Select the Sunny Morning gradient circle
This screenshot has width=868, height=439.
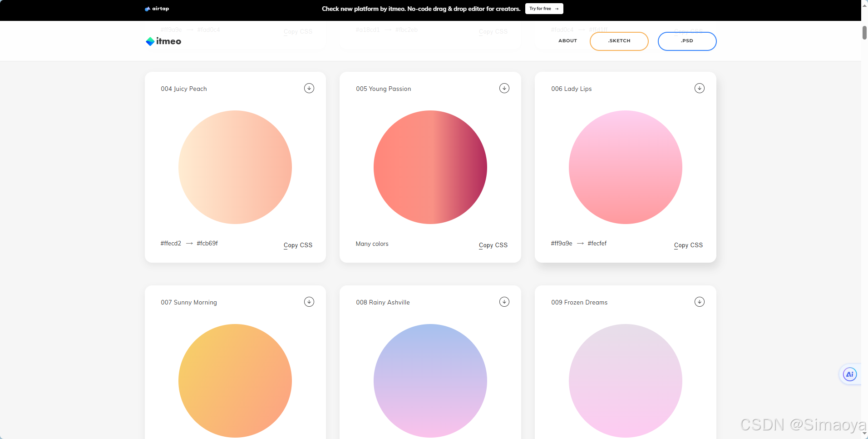(235, 381)
